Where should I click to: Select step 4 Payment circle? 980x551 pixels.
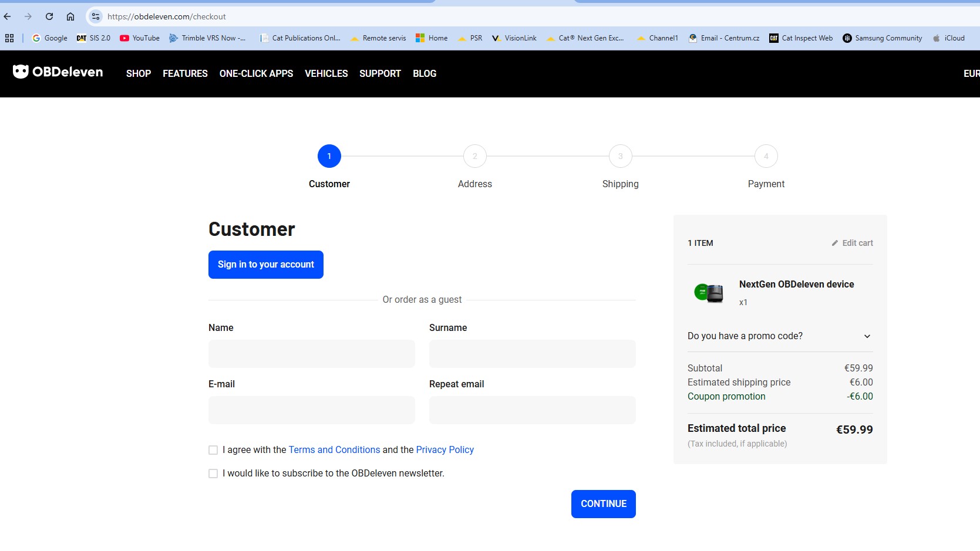766,156
